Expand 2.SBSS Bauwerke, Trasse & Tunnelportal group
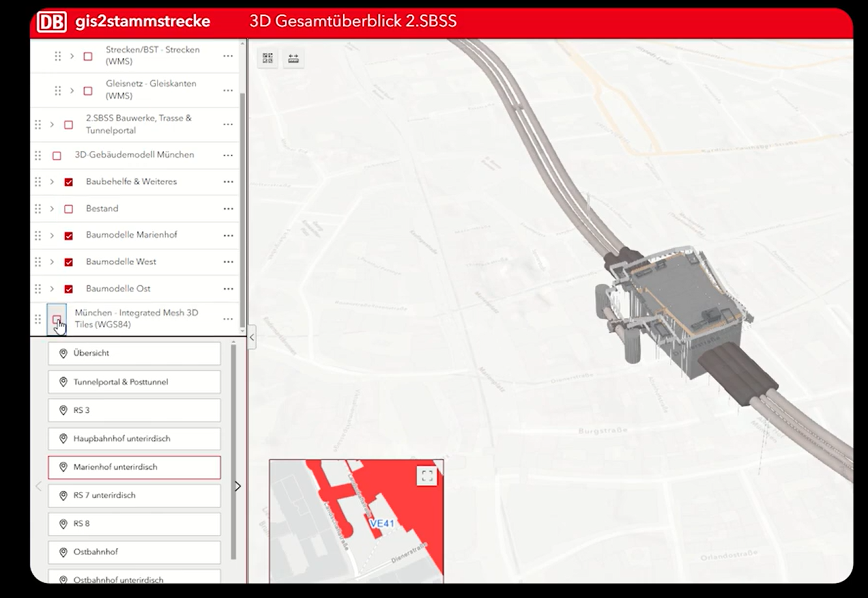 [52, 124]
